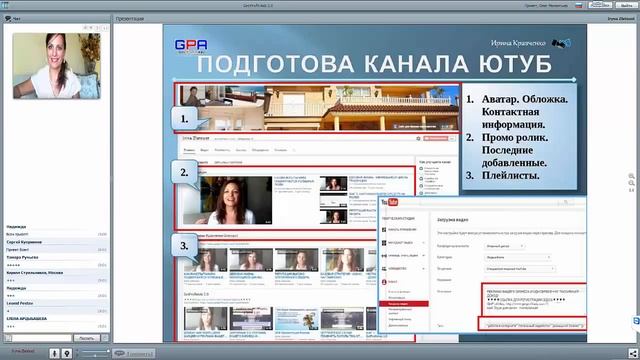This screenshot has width=640, height=360.
Task: Adjust the lower volume slider in bottom bar
Action: [x=94, y=356]
